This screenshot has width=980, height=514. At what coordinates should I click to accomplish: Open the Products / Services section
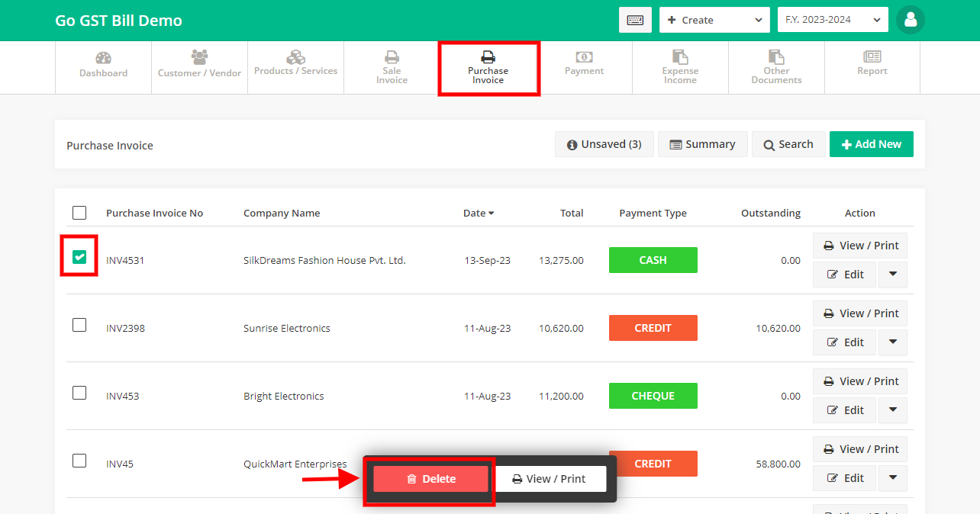(295, 67)
